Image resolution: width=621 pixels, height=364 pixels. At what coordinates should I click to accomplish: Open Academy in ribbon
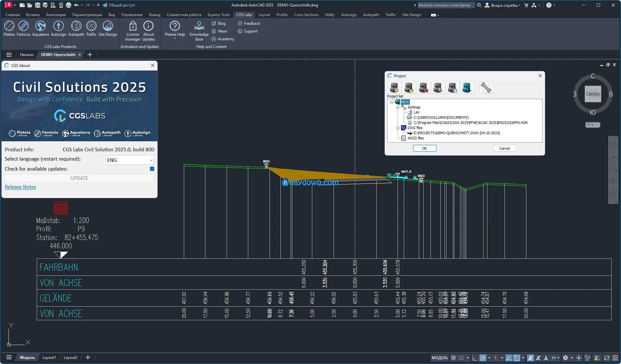222,39
